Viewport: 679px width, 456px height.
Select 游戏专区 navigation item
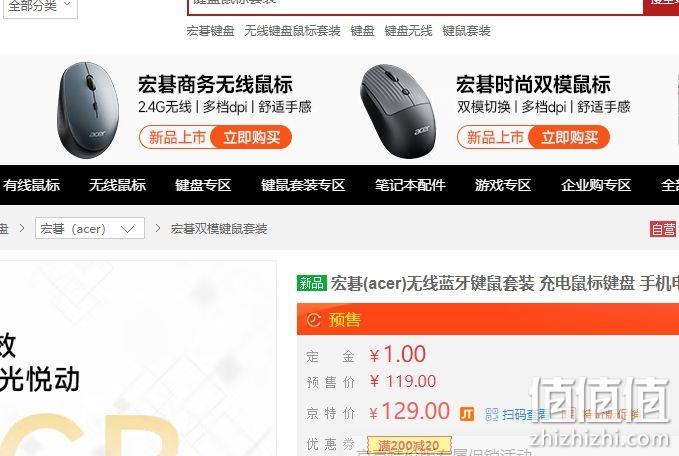point(503,185)
